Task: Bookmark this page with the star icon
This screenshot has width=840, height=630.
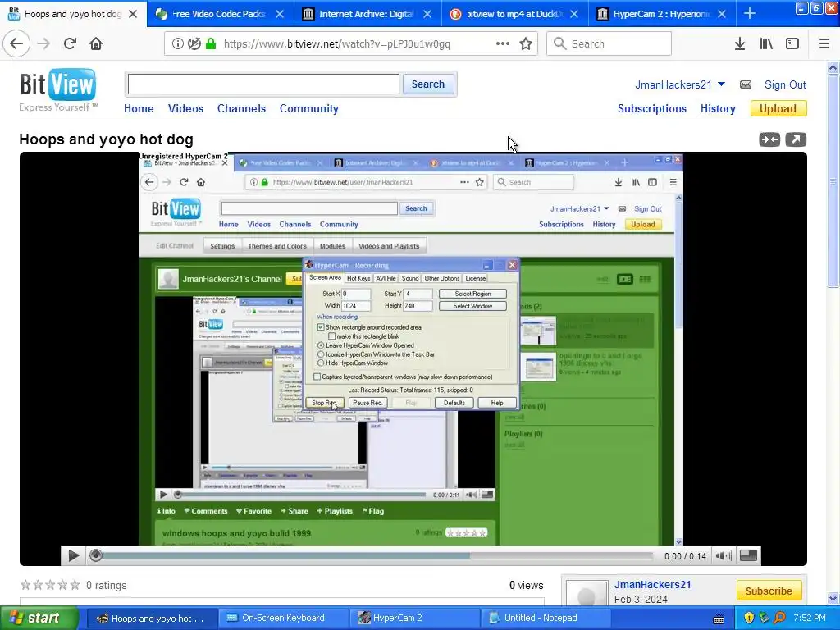Action: click(x=526, y=43)
